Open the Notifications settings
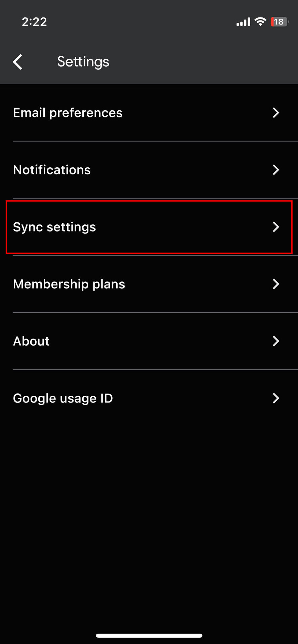Screen dimensions: 298x644 (52, 170)
